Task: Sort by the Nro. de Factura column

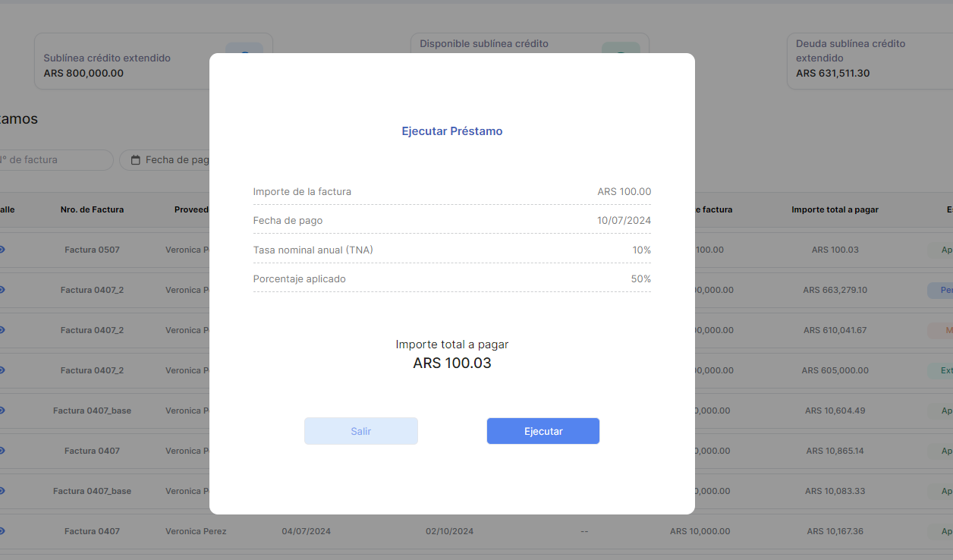Action: coord(92,209)
